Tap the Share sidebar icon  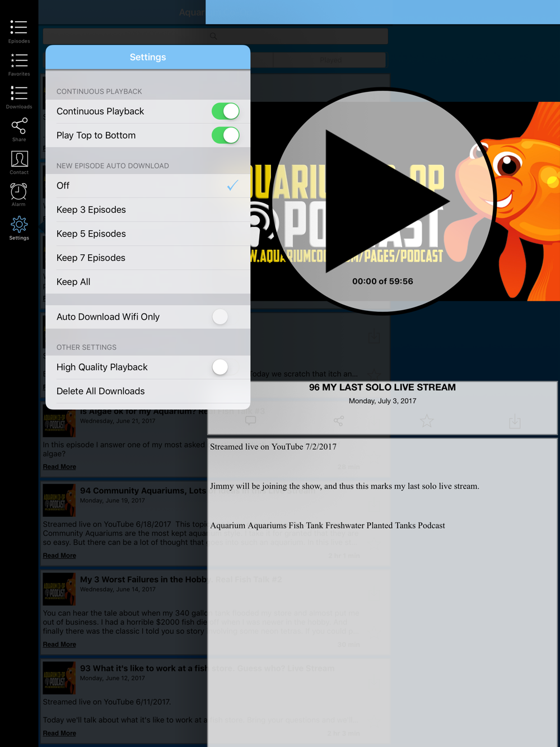pyautogui.click(x=18, y=129)
